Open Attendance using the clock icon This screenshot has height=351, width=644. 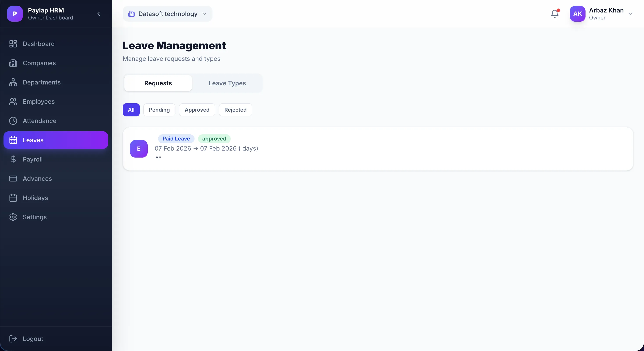pos(13,121)
